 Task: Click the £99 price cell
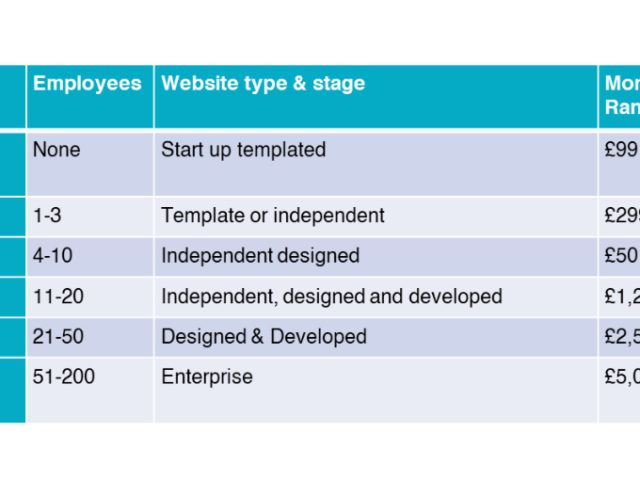620,150
